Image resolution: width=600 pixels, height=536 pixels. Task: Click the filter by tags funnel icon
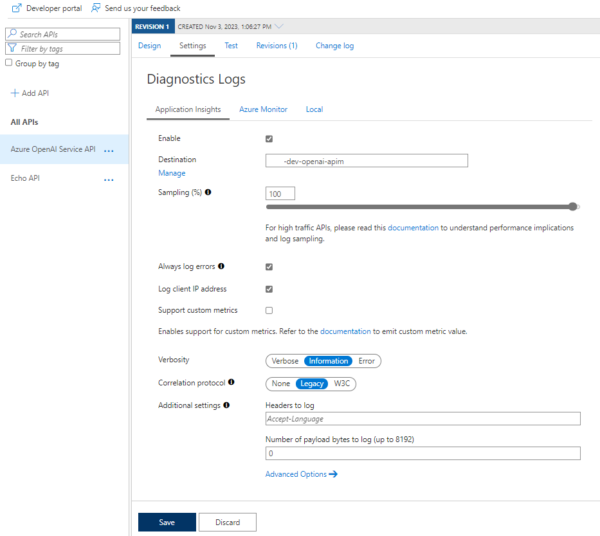click(12, 48)
